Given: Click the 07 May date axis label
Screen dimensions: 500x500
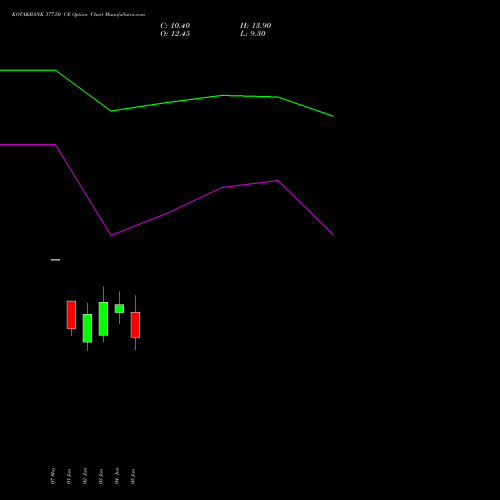Looking at the screenshot, I should point(53,476).
